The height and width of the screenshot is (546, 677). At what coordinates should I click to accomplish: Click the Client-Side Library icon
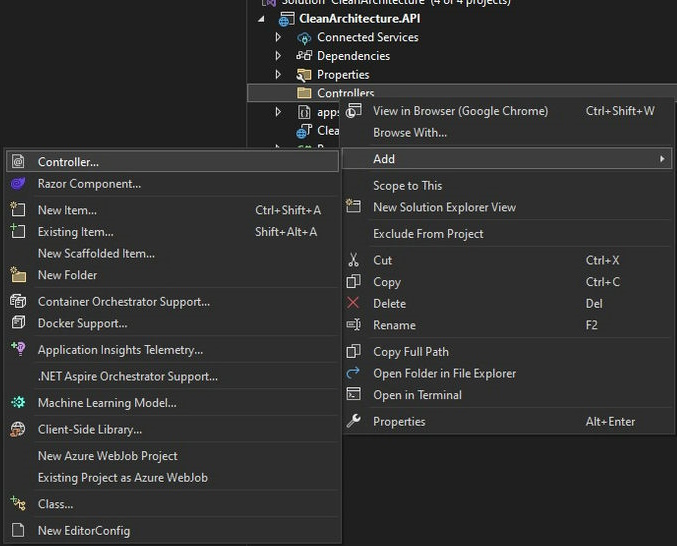coord(18,429)
